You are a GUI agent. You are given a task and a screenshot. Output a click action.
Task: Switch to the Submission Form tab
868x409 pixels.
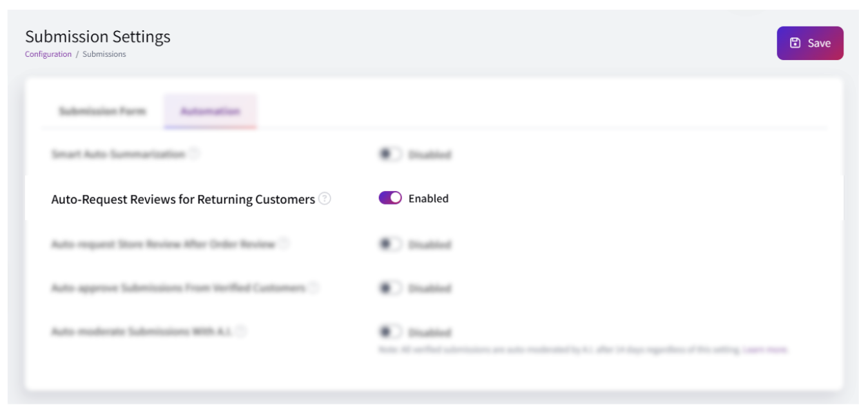(x=101, y=110)
